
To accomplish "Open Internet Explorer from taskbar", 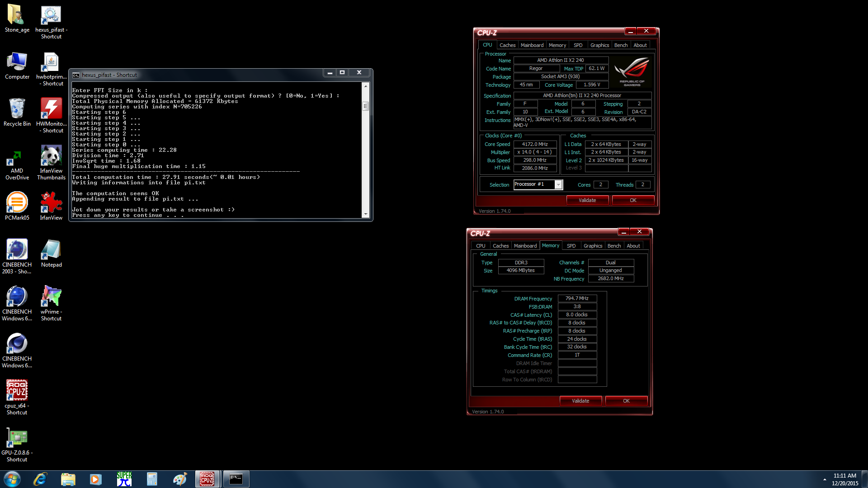I will [x=40, y=479].
